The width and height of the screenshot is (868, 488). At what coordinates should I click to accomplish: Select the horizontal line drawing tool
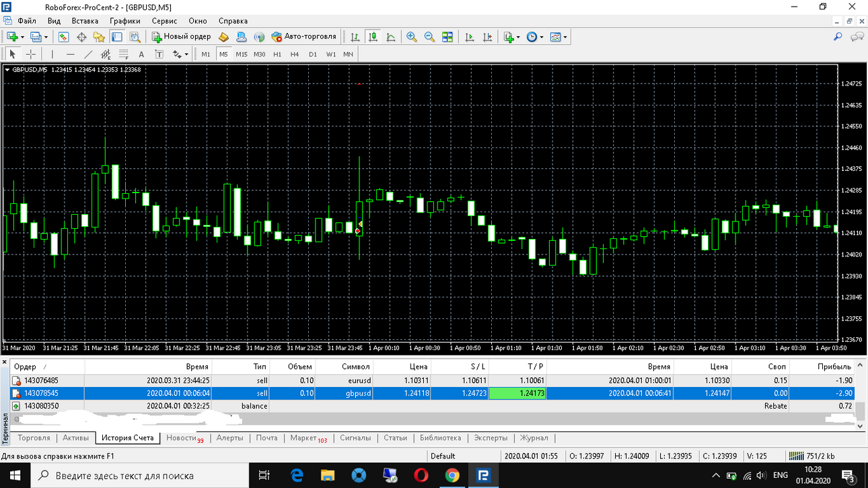click(x=70, y=54)
